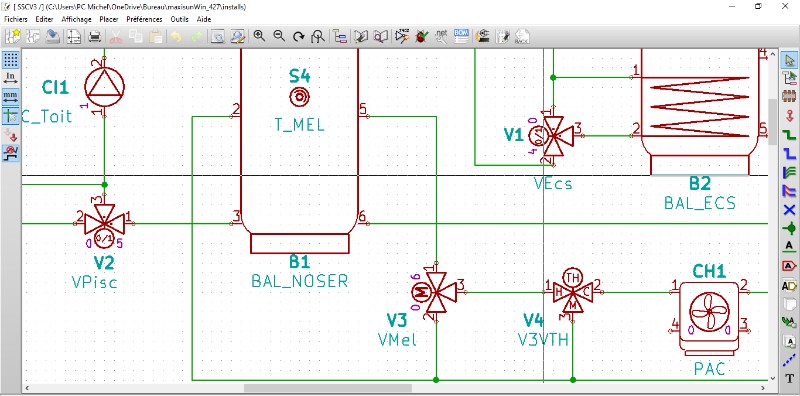Viewport: 800px width, 396px height.
Task: Click the Zoom in magnifier
Action: click(x=259, y=36)
